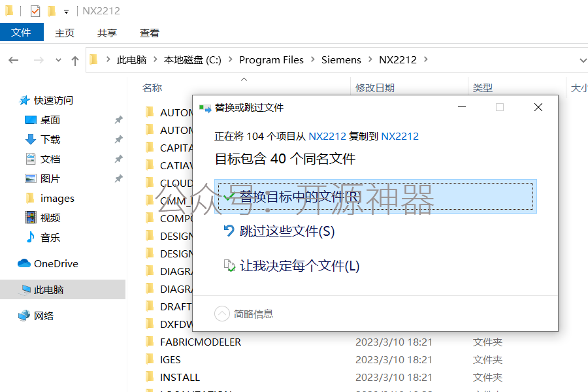This screenshot has height=392, width=588.
Task: Click source NX2212 link in dialog
Action: 327,136
